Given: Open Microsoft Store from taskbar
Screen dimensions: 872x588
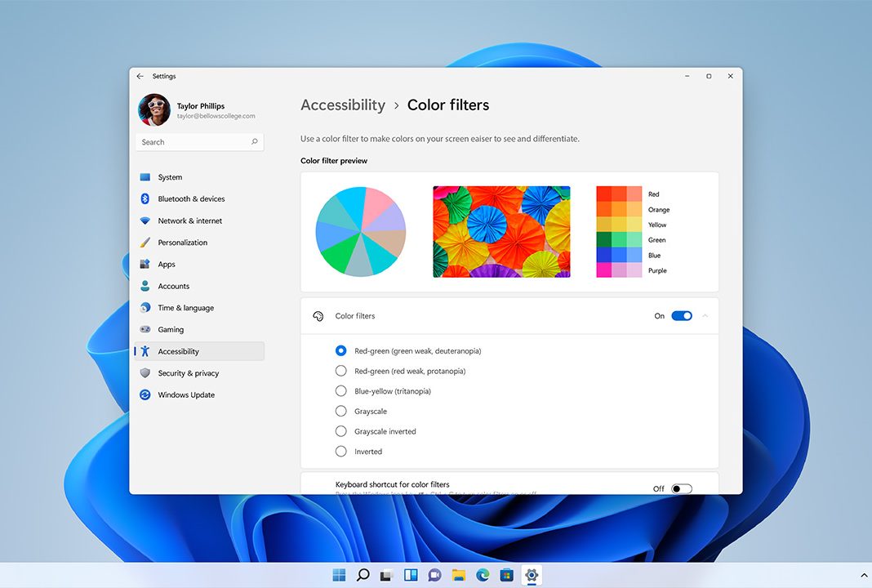Looking at the screenshot, I should click(507, 575).
